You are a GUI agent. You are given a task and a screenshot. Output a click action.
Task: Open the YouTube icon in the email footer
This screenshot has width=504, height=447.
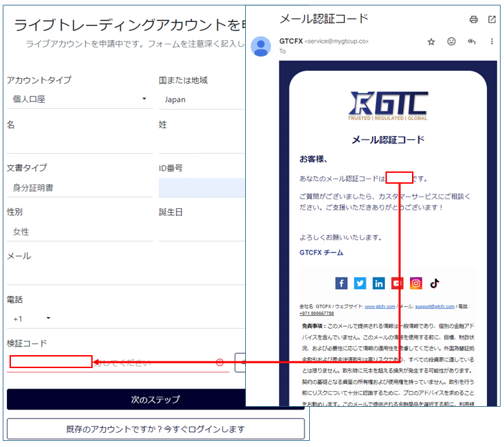[397, 283]
